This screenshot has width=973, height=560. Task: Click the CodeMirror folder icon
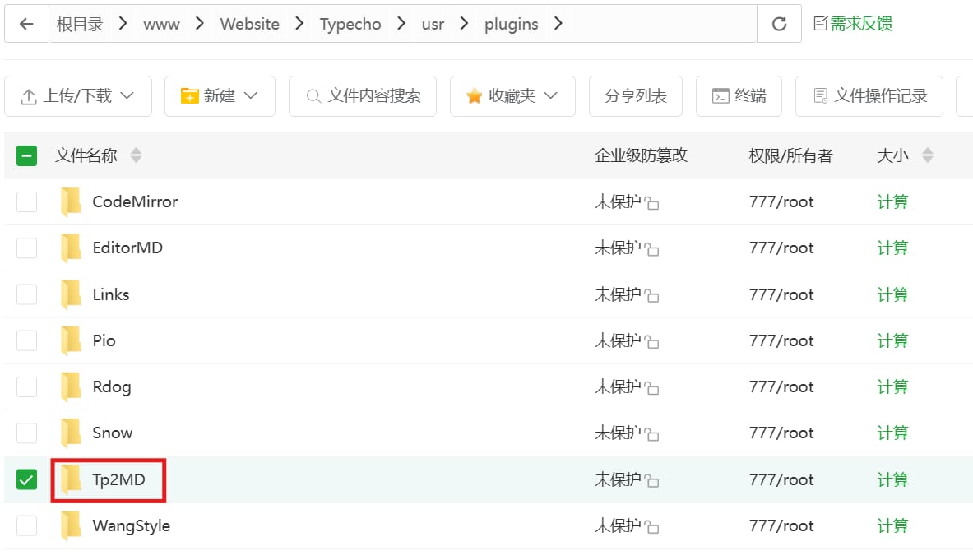click(x=72, y=201)
